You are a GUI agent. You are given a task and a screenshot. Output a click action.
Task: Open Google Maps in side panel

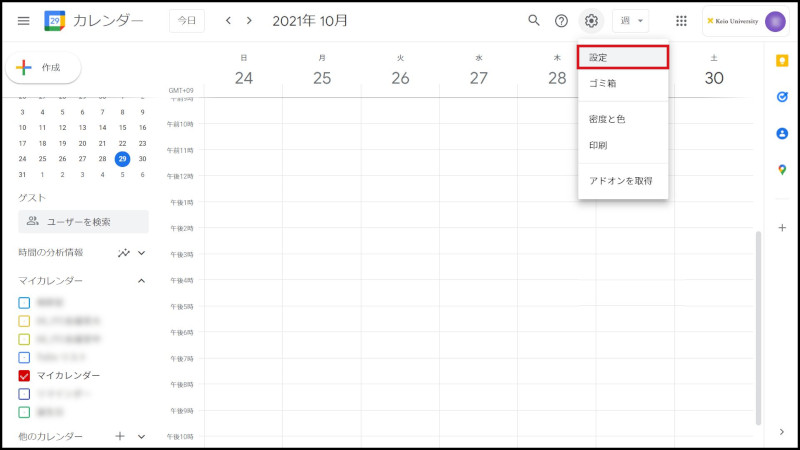click(x=782, y=169)
